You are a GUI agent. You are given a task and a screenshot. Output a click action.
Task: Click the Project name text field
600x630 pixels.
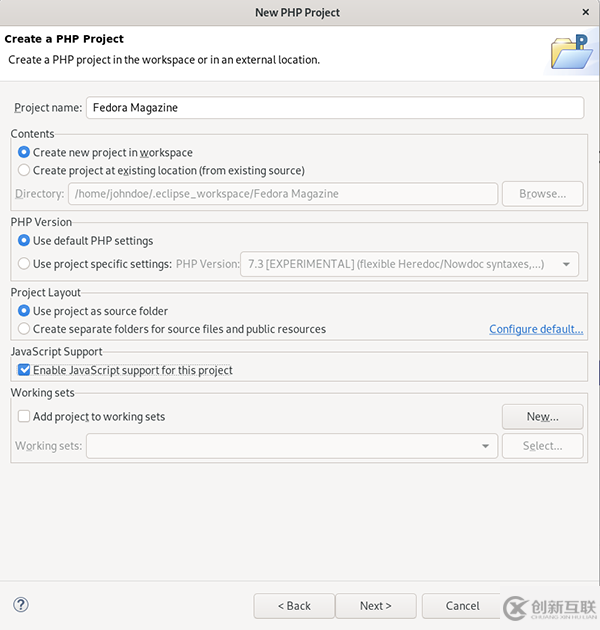coord(335,108)
